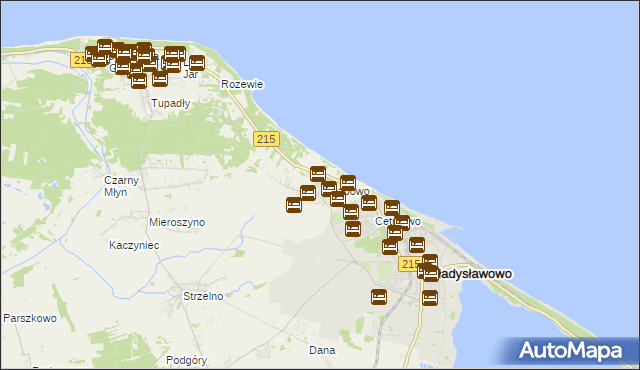Screen dimensions: 640x370
Task: Click the Parszkowo place label
Action: [30, 318]
